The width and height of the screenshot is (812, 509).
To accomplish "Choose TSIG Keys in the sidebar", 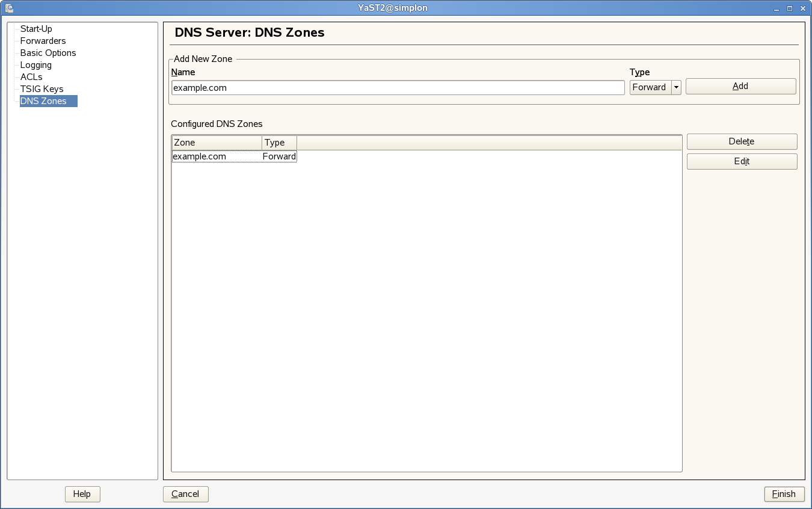I will coord(42,89).
